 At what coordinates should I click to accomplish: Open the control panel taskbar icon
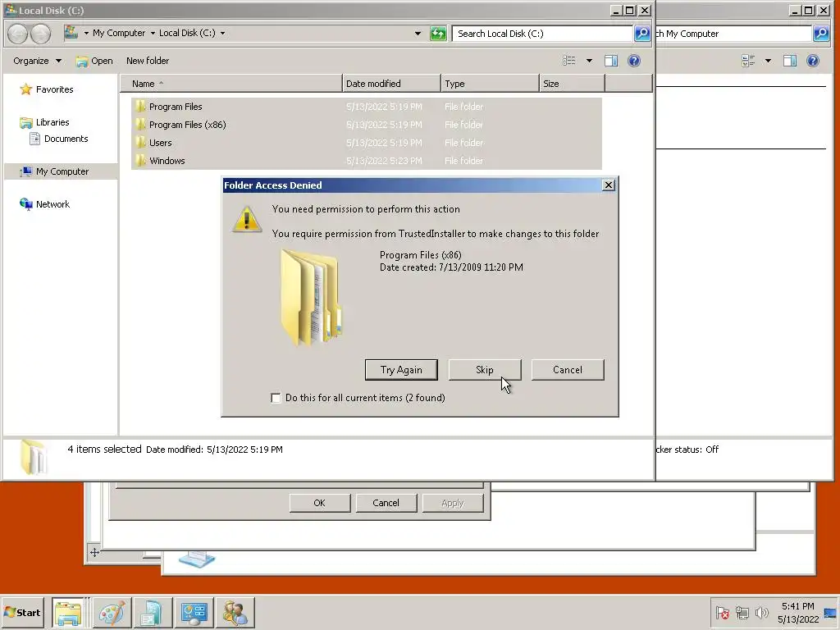click(194, 613)
